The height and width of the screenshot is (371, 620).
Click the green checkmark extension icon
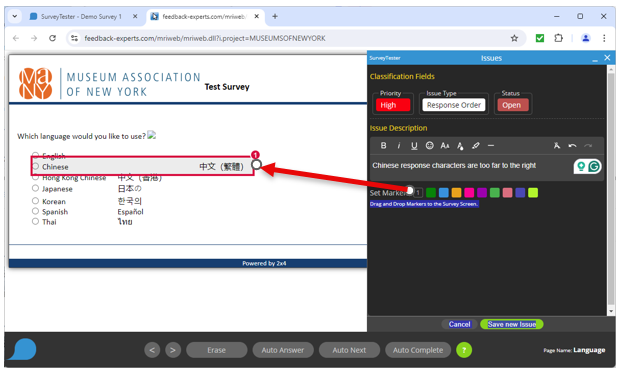click(x=540, y=38)
